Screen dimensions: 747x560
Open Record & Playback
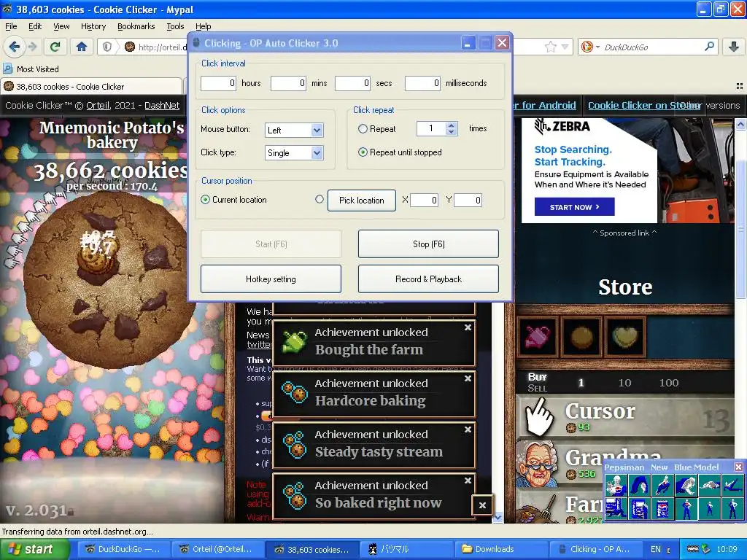[428, 279]
